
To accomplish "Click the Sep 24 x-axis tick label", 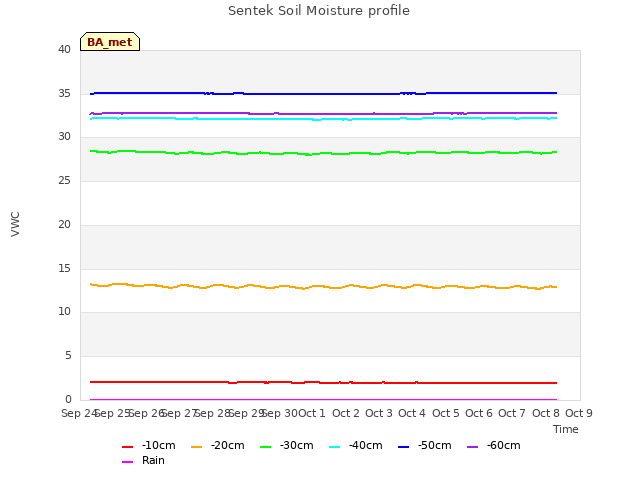I will tap(78, 413).
